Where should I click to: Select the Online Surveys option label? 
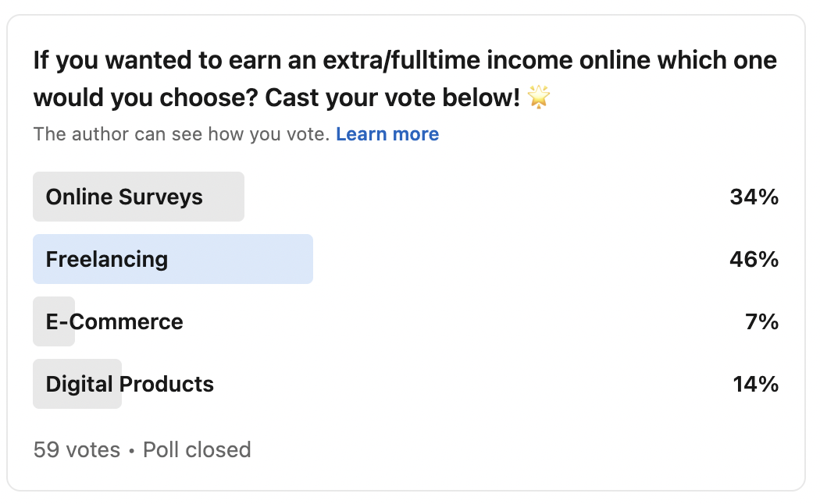click(124, 197)
